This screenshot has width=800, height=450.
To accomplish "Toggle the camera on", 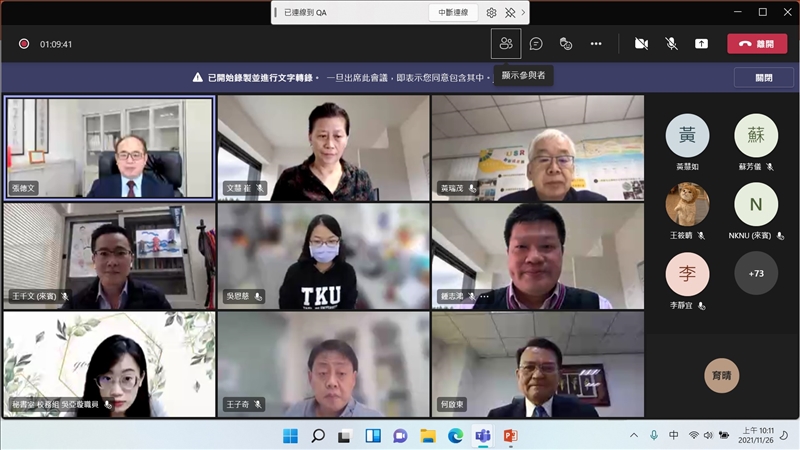I will (641, 44).
